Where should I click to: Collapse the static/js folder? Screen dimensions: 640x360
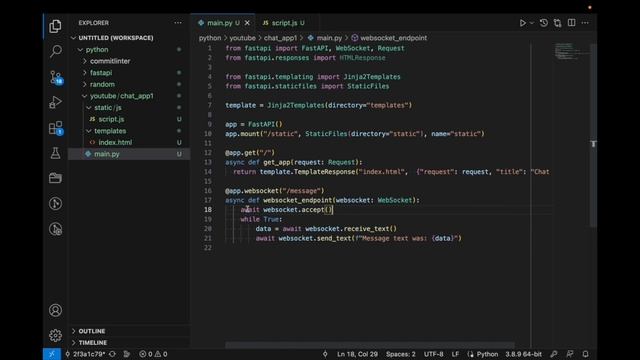[129, 108]
